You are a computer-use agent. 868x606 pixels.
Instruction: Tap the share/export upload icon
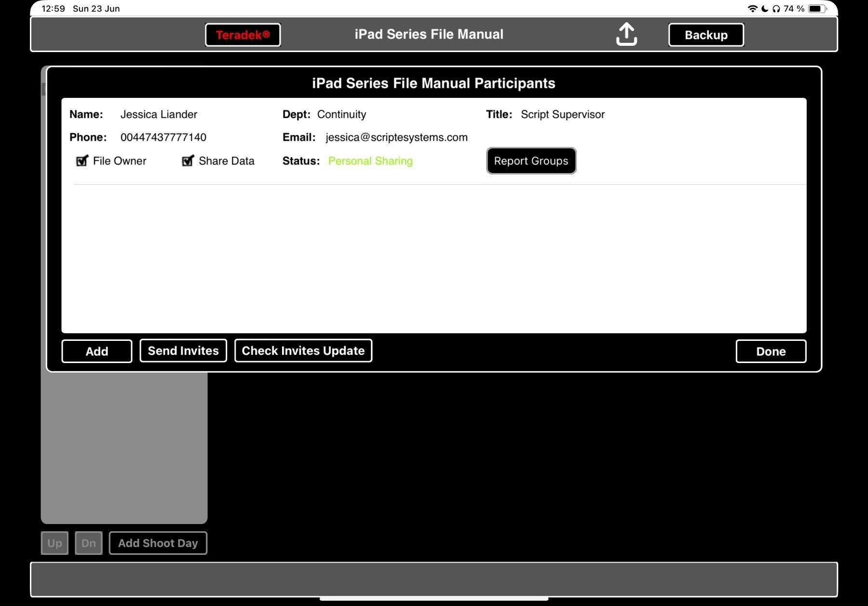[x=626, y=34]
